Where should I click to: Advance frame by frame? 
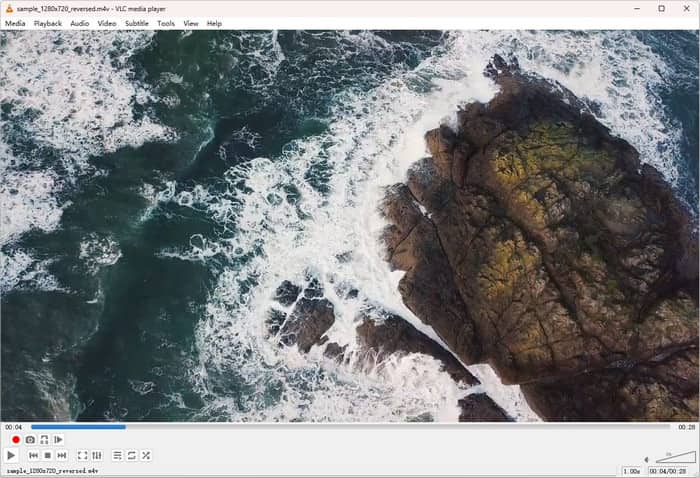pyautogui.click(x=58, y=440)
